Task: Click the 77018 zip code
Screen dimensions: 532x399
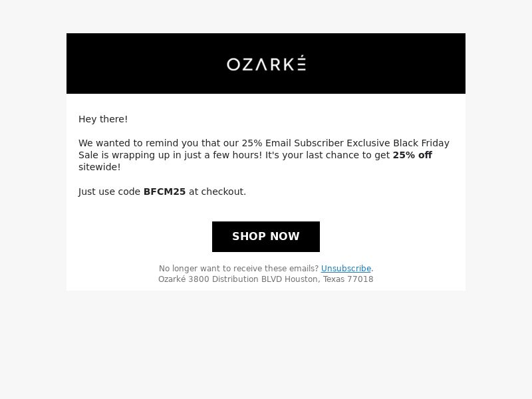Action: [363, 279]
